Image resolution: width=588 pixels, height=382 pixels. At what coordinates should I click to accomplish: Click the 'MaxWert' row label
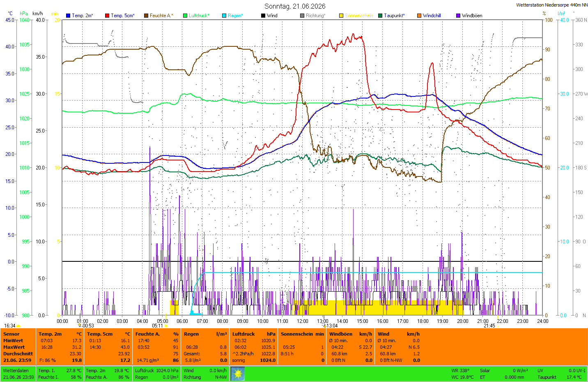click(x=13, y=347)
